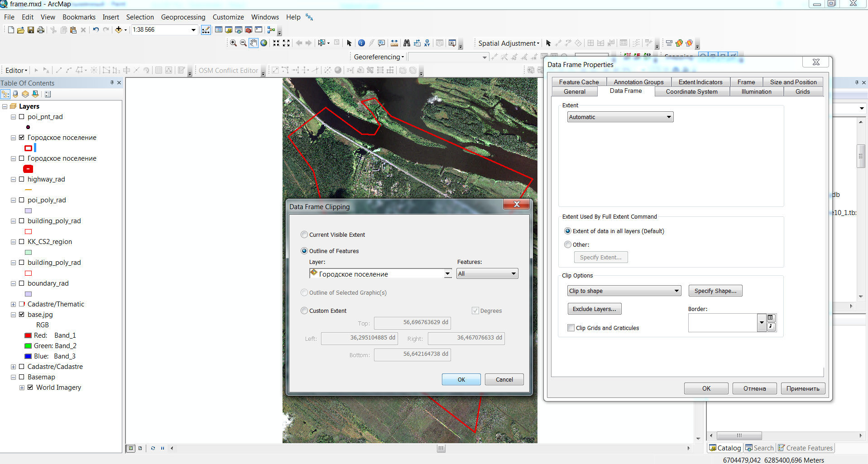868x464 pixels.
Task: Select the Pan hand tool
Action: 254,43
